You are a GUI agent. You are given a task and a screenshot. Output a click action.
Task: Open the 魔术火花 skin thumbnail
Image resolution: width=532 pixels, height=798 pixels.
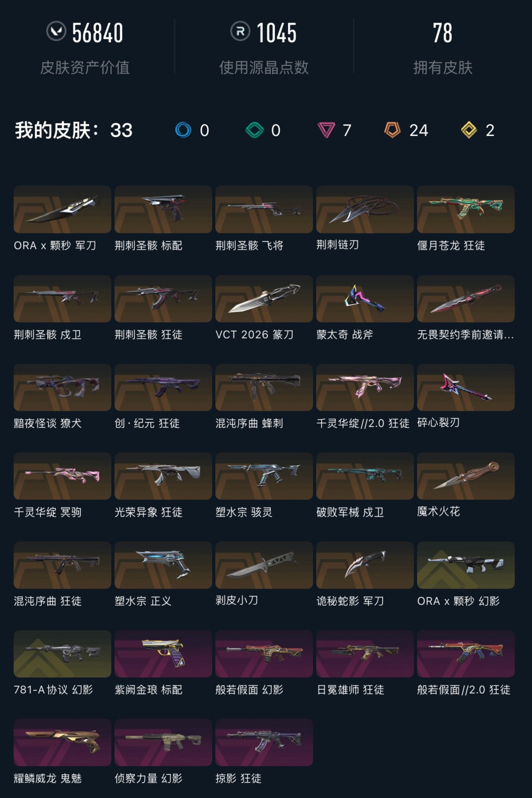pos(465,476)
